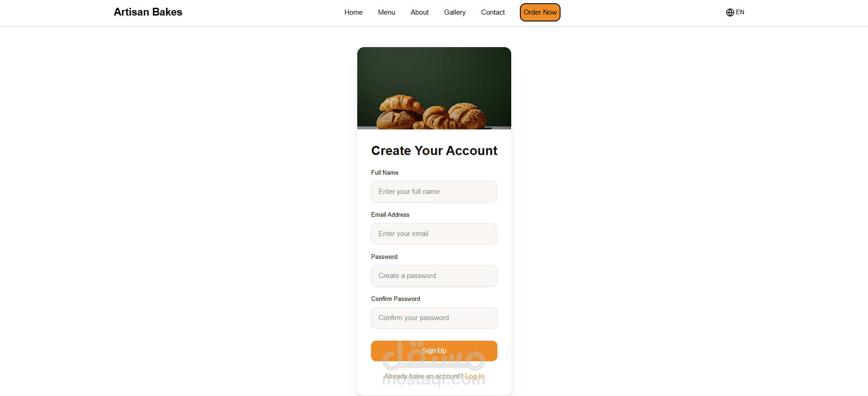Focus the Email Address input field
The height and width of the screenshot is (396, 868).
point(434,234)
